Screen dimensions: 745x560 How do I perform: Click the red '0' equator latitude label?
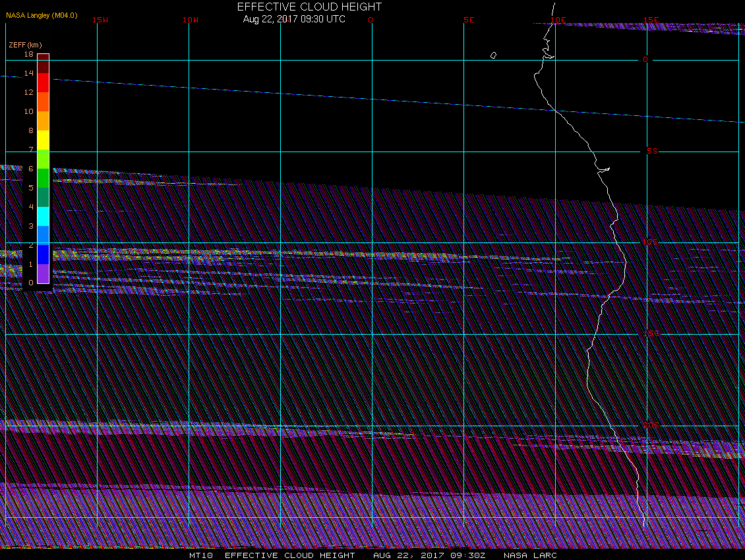(645, 60)
